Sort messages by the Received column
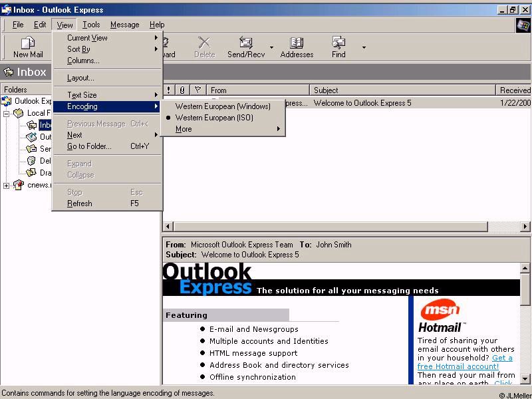The image size is (532, 399). coord(513,90)
